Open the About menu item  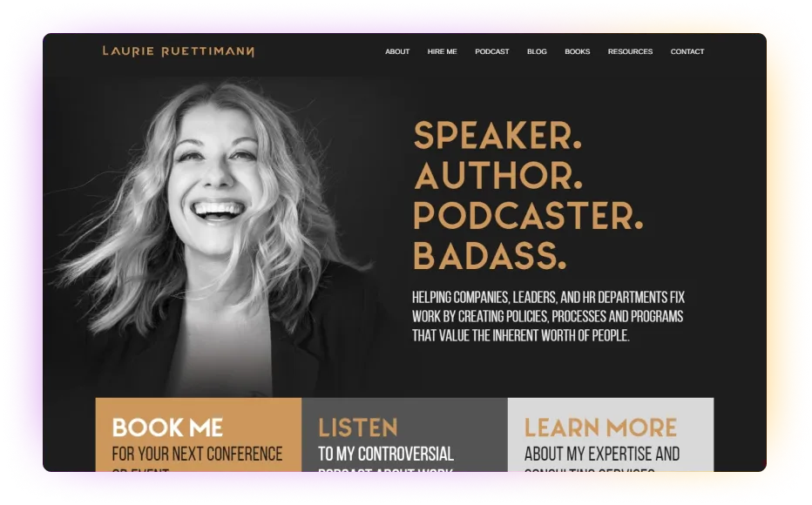tap(397, 51)
